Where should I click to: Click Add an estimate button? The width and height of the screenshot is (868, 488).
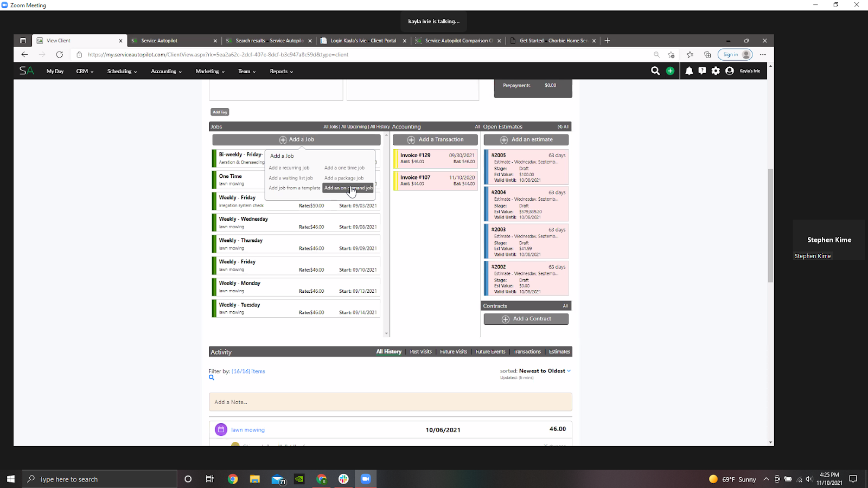(526, 140)
